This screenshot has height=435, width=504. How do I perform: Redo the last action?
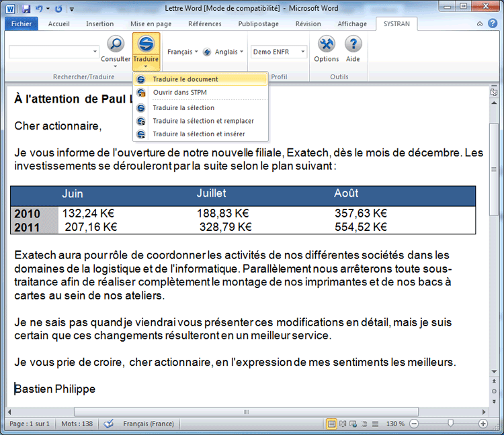tap(58, 9)
